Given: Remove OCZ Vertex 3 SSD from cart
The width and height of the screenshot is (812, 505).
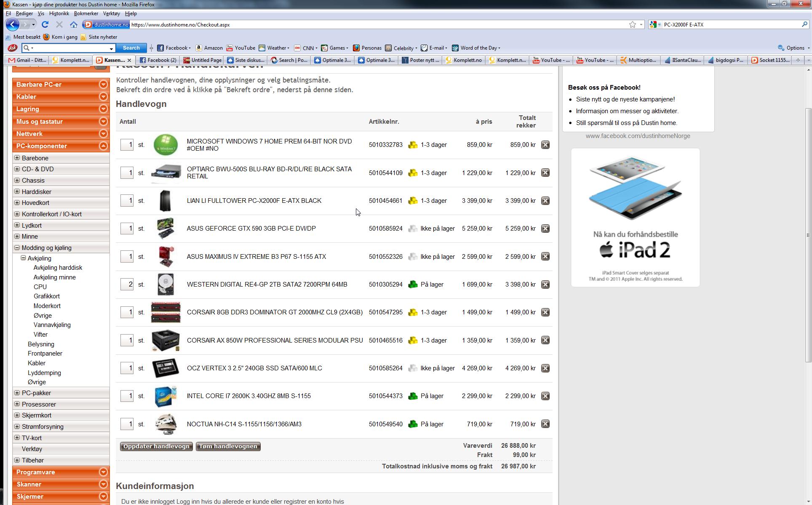Looking at the screenshot, I should pyautogui.click(x=545, y=368).
